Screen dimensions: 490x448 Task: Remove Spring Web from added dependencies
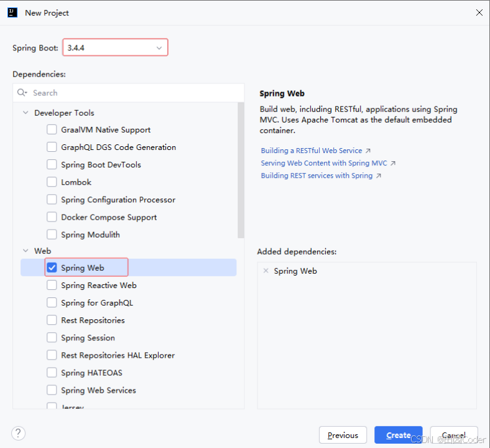(x=266, y=271)
